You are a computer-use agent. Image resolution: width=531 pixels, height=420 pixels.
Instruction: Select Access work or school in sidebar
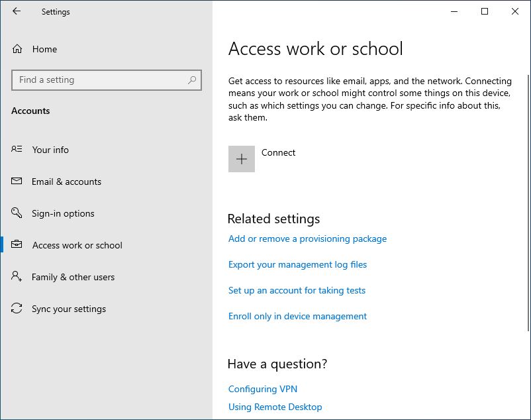pyautogui.click(x=77, y=245)
